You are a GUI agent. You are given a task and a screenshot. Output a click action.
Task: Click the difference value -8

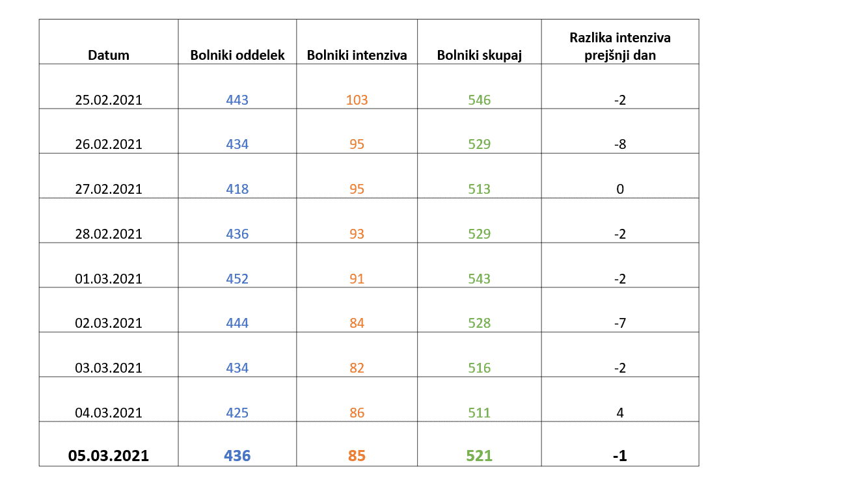click(620, 144)
